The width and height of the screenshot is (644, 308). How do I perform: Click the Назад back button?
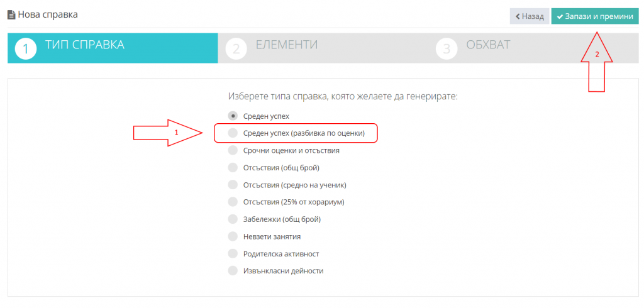[x=530, y=16]
